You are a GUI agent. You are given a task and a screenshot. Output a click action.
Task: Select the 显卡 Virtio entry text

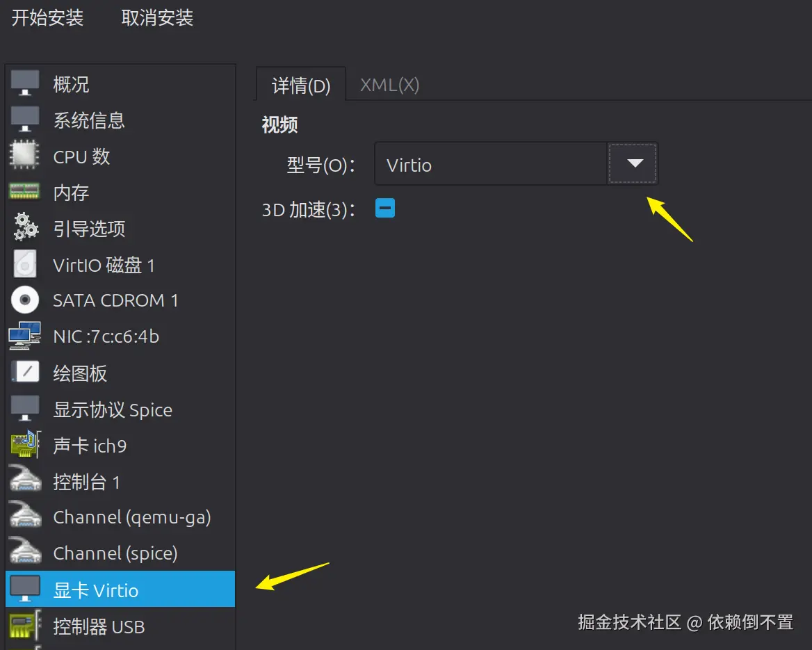(x=96, y=590)
